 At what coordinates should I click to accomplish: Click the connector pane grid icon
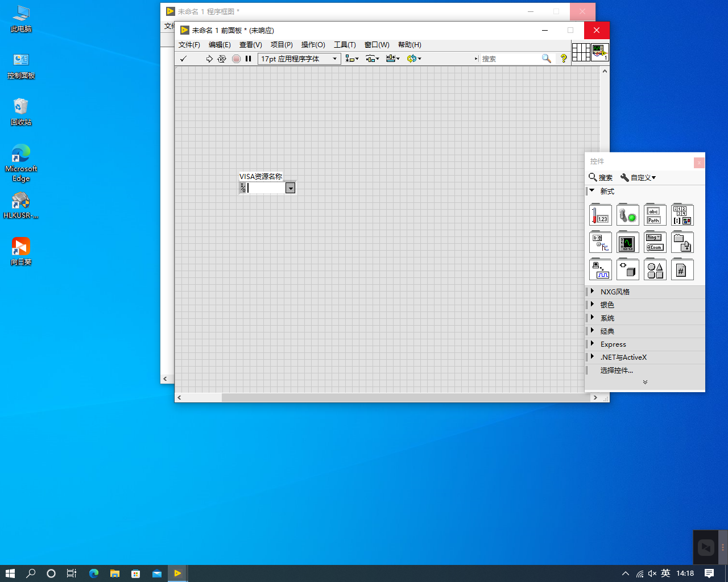(x=581, y=52)
